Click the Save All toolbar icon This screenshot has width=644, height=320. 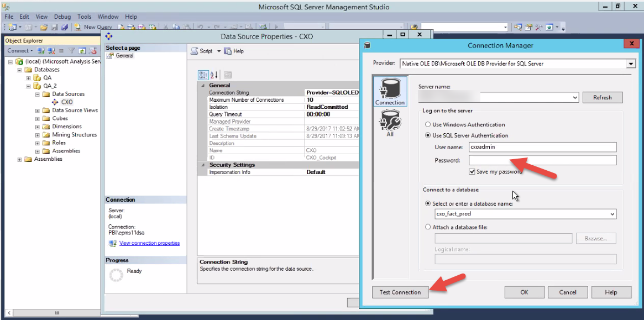(x=65, y=27)
